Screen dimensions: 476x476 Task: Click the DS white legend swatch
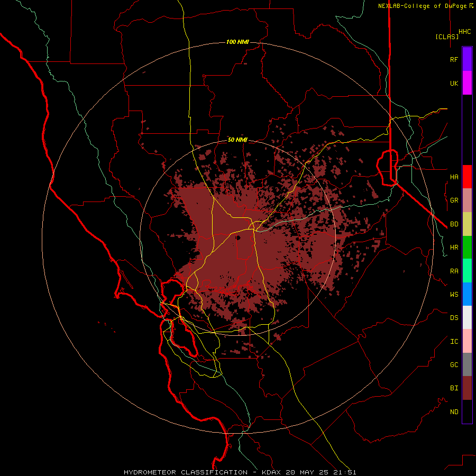pyautogui.click(x=467, y=317)
